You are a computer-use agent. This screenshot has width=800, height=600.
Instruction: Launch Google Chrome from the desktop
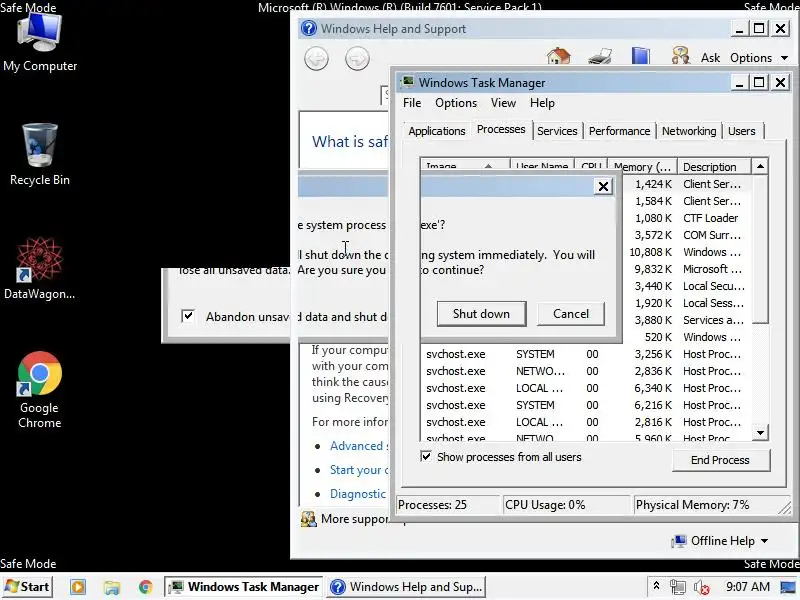pos(39,390)
